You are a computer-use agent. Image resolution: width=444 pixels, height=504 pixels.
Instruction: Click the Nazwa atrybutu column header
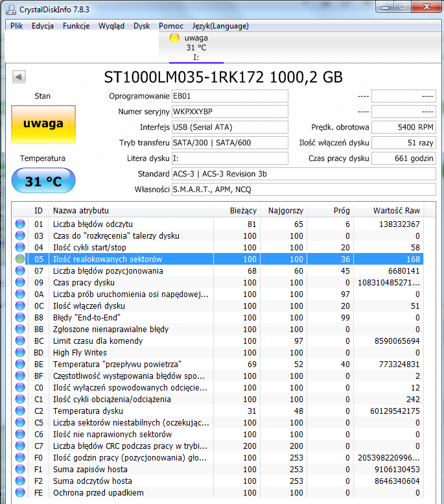[131, 211]
